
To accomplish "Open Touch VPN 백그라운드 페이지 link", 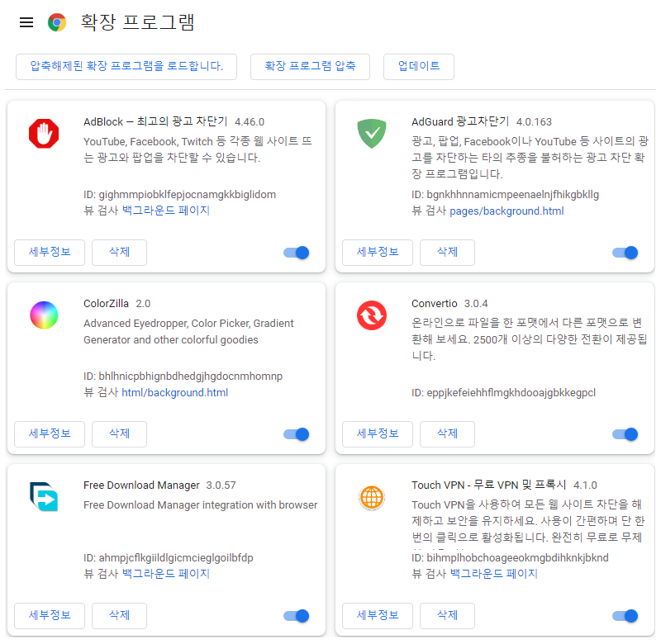I will [x=493, y=574].
